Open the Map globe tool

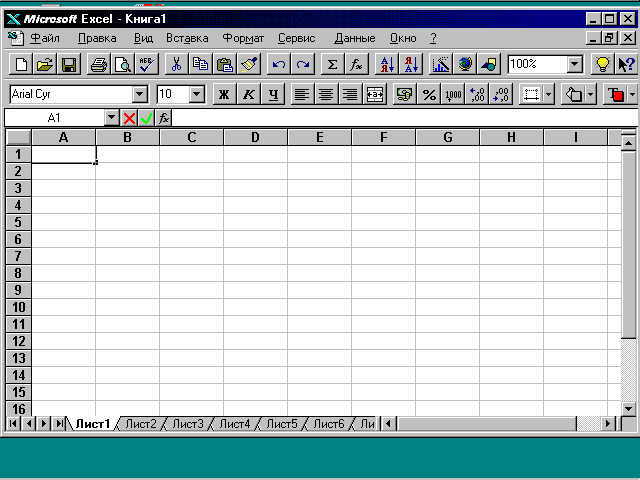[x=465, y=64]
